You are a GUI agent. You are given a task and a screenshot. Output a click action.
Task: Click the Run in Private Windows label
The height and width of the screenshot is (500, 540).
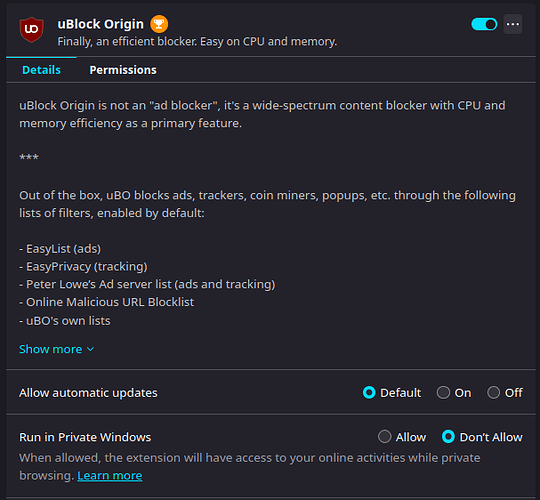(85, 437)
